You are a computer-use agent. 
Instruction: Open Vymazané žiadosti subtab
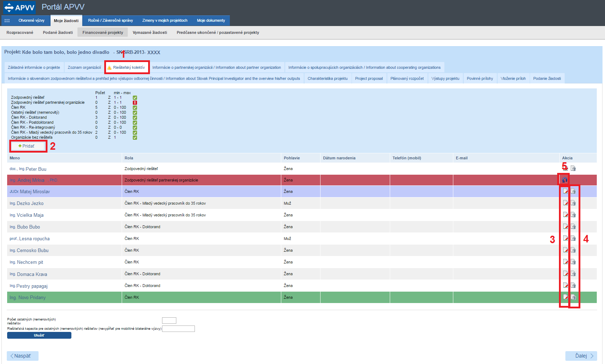150,32
